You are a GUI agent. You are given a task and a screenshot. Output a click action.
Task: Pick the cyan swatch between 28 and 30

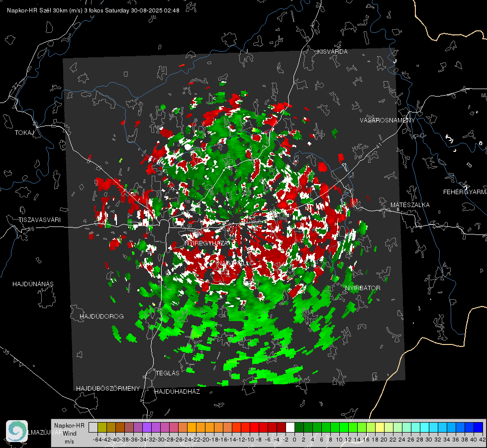click(425, 427)
